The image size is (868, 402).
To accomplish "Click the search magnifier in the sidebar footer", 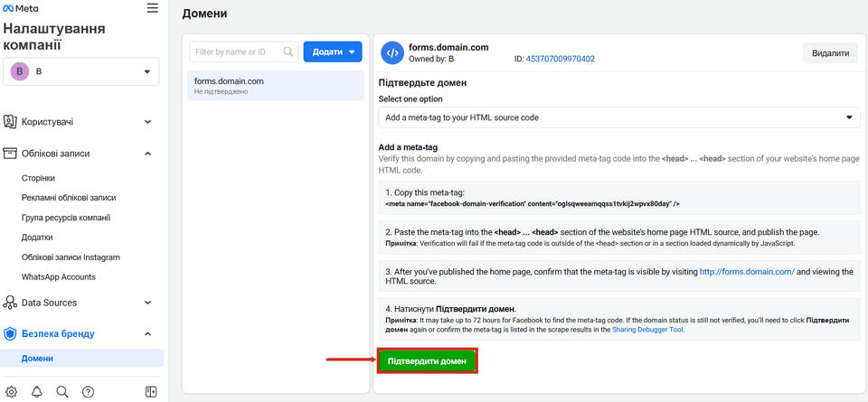I will tap(62, 391).
